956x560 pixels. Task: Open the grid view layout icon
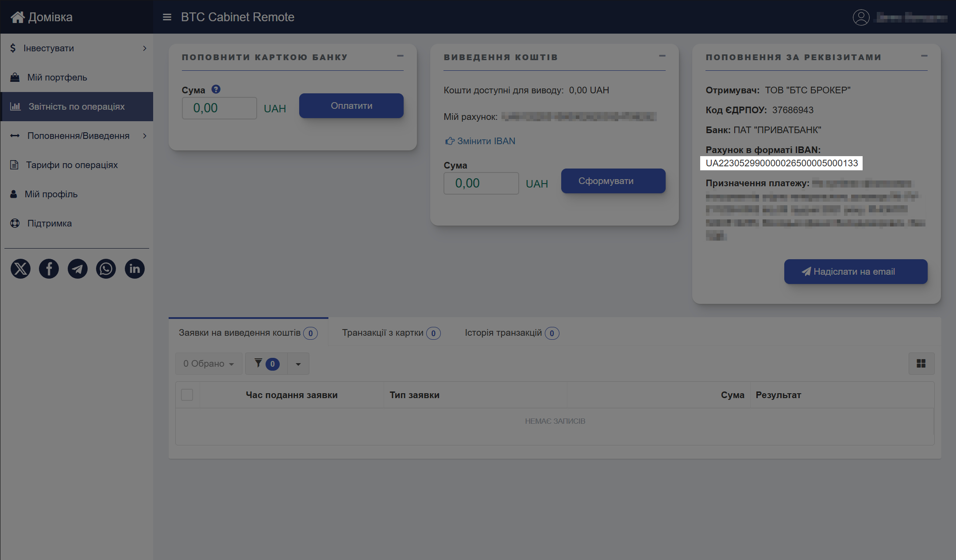921,364
